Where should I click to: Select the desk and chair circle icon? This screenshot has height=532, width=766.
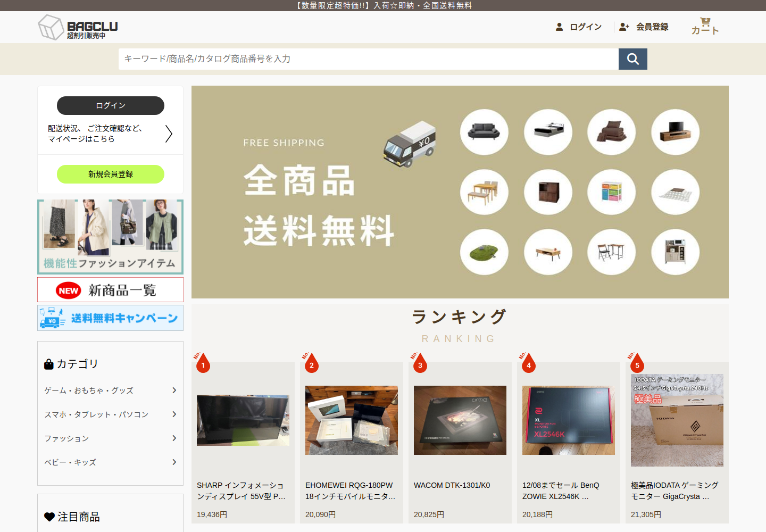tap(611, 252)
